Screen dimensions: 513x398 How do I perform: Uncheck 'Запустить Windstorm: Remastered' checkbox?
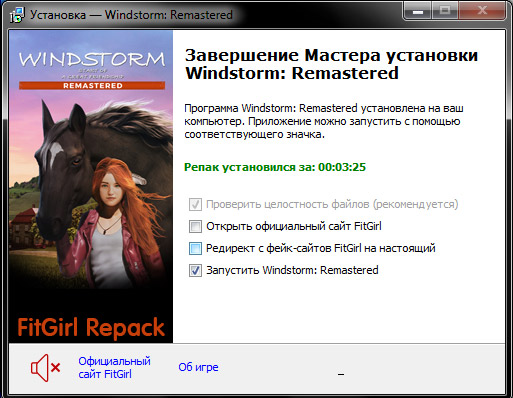click(195, 270)
